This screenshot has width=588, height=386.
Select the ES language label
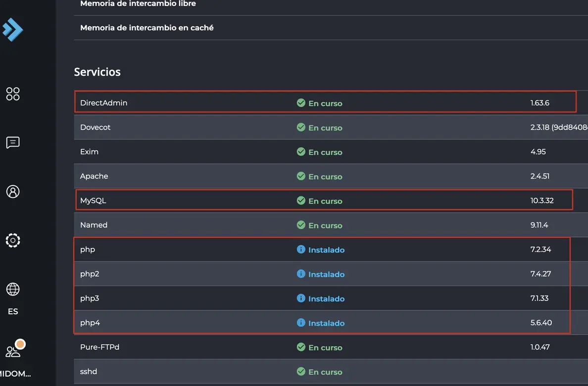[x=13, y=311]
